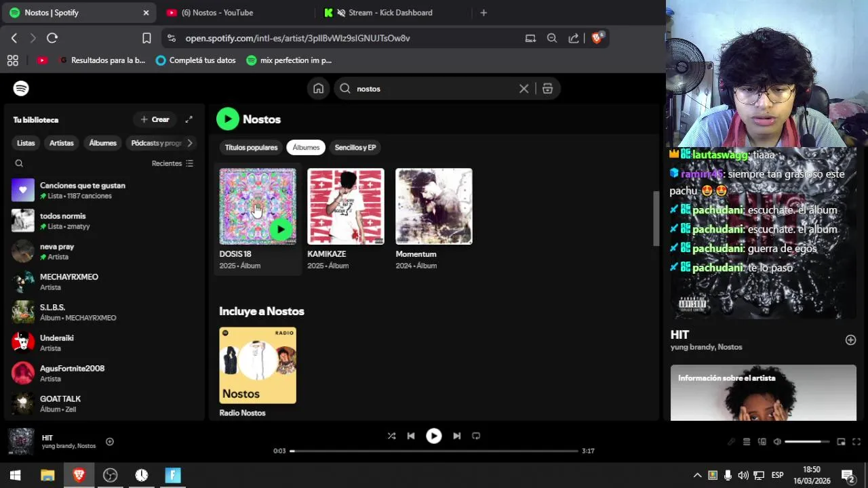Open the Crear menu in library

tap(155, 119)
